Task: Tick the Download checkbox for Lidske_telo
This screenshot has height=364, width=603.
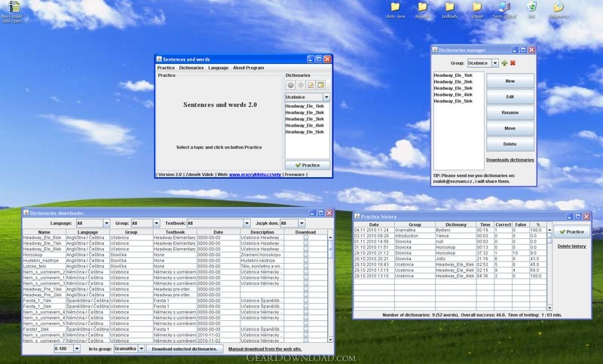Action: point(306,266)
